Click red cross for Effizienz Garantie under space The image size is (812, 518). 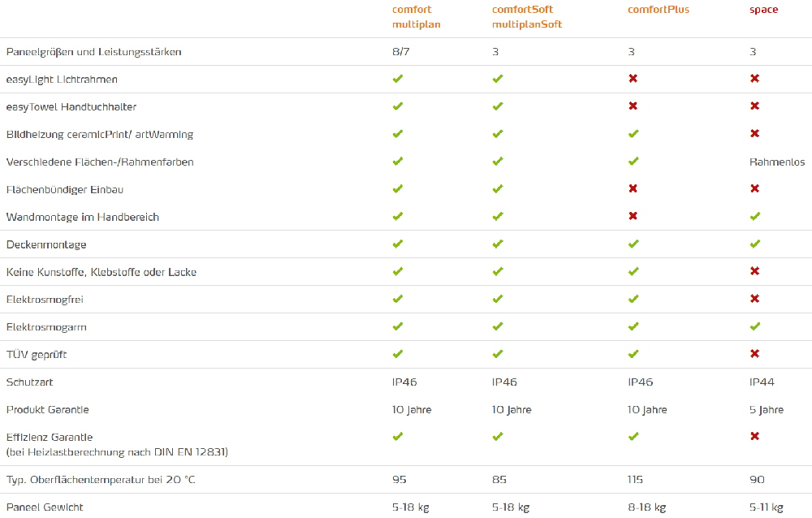point(755,436)
